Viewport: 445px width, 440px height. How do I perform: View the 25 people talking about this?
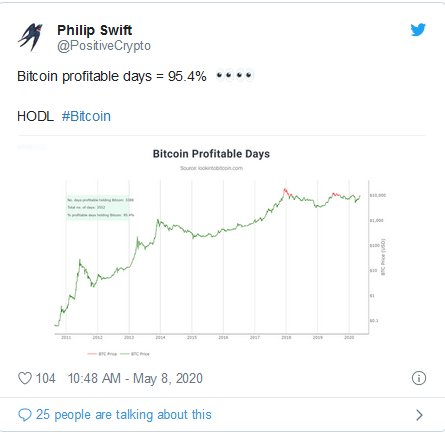pyautogui.click(x=124, y=415)
